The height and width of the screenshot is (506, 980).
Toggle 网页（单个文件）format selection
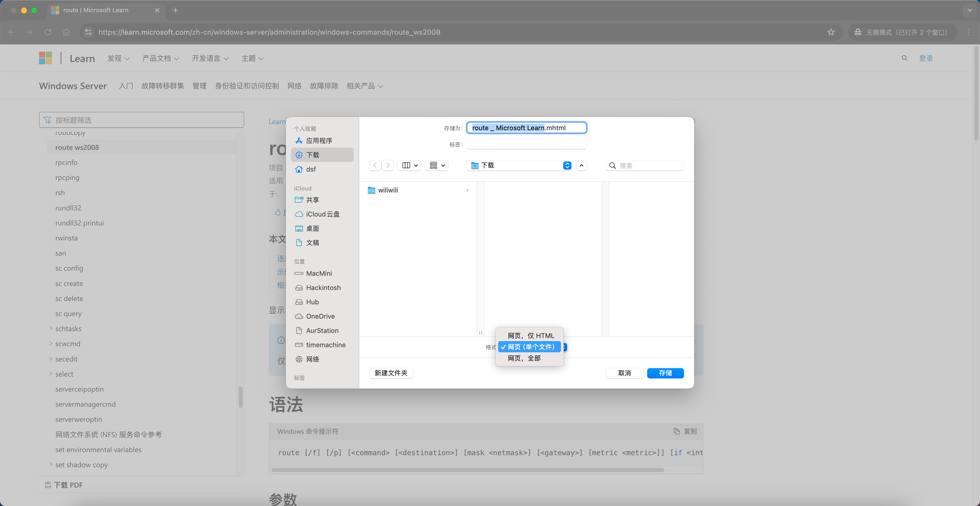pos(529,347)
